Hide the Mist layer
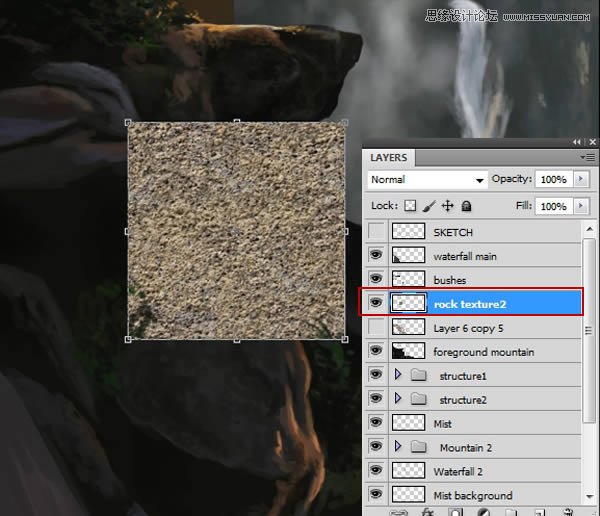This screenshot has width=600, height=516. click(376, 422)
